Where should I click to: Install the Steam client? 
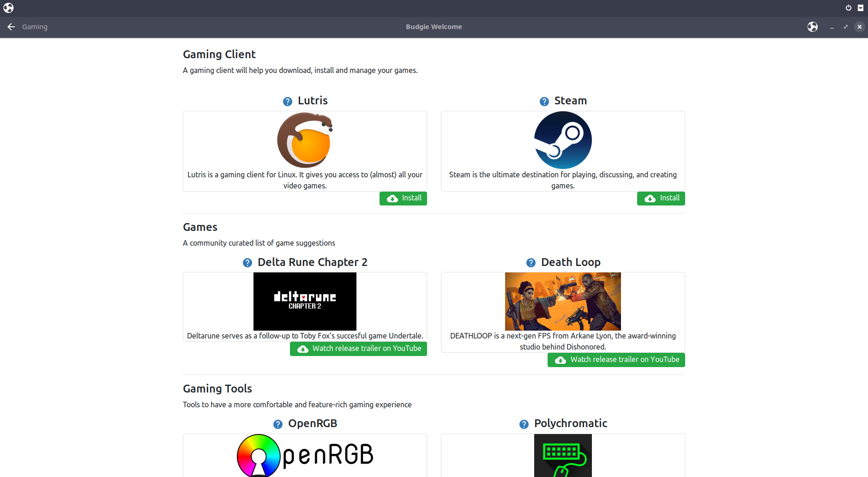661,198
